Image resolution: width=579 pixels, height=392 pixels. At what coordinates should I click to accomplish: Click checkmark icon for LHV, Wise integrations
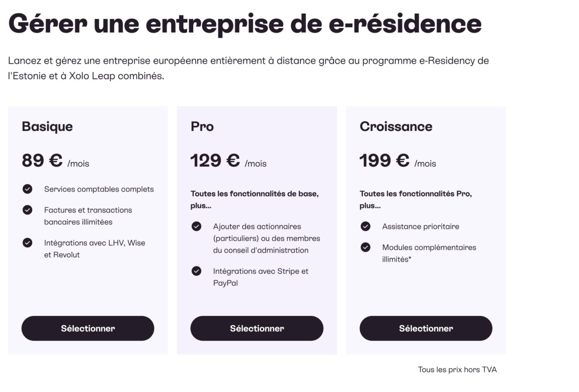click(x=27, y=243)
